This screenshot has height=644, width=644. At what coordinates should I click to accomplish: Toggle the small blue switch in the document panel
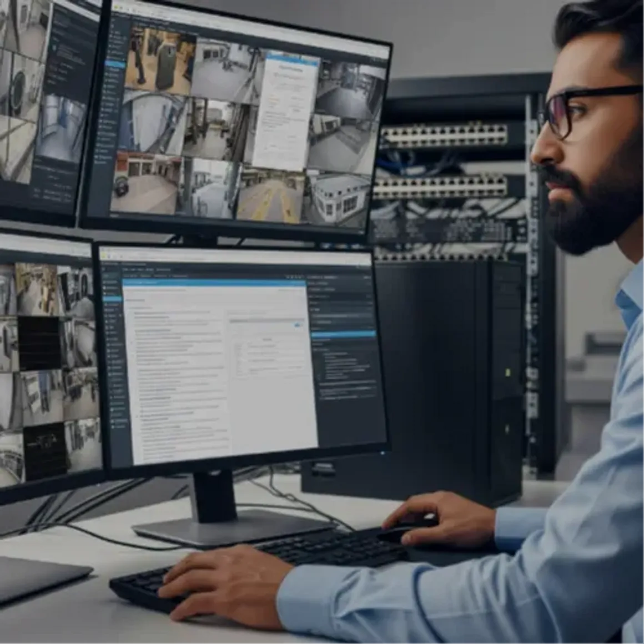298,325
